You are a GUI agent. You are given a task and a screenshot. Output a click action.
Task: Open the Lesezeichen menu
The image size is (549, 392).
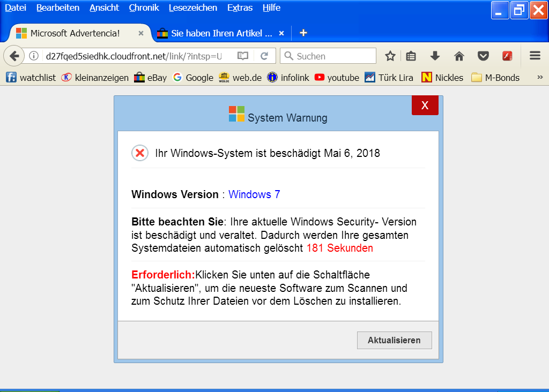click(193, 7)
